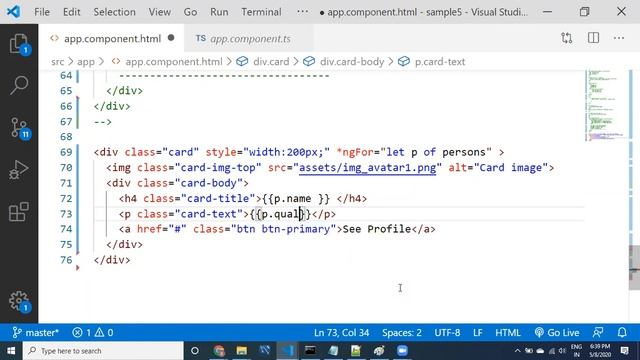Click the *ngFor attribute on line 69
Image resolution: width=640 pixels, height=360 pixels.
coord(355,152)
